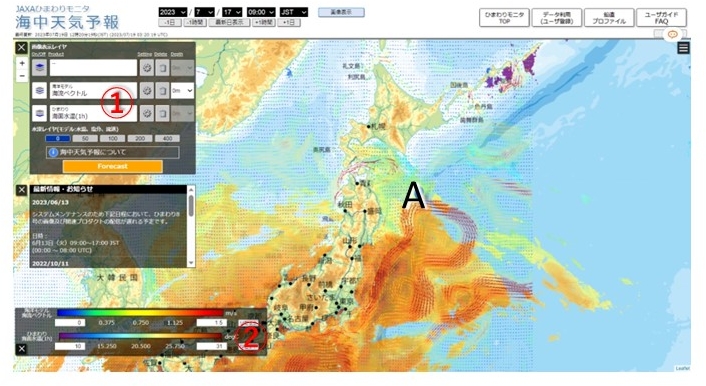Screen dimensions: 706x386
Task: Zoom in the map with plus button
Action: pyautogui.click(x=22, y=64)
